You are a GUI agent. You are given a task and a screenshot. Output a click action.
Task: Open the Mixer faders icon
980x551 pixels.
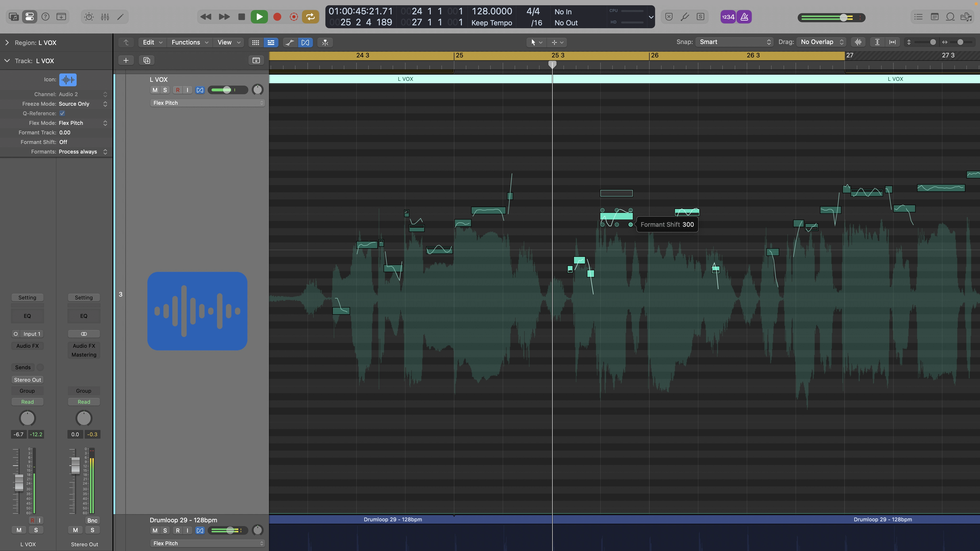coord(105,17)
